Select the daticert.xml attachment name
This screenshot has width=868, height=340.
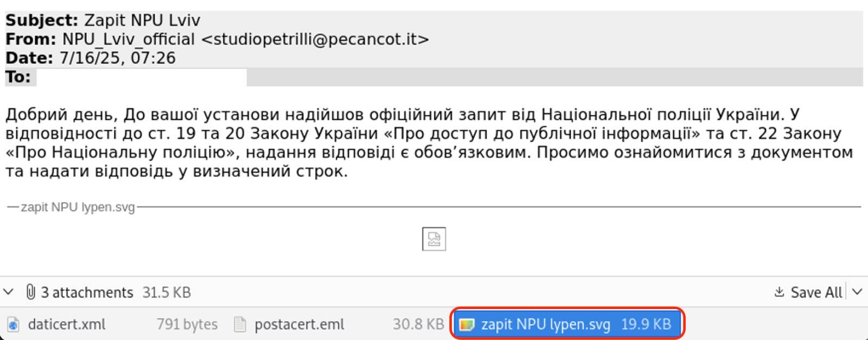(67, 324)
